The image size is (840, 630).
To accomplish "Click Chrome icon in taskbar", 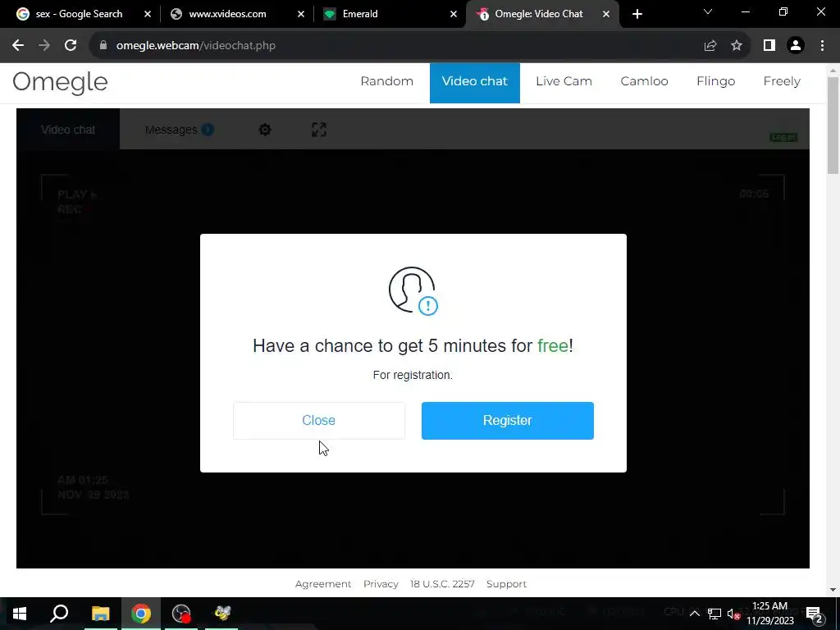I will point(141,614).
